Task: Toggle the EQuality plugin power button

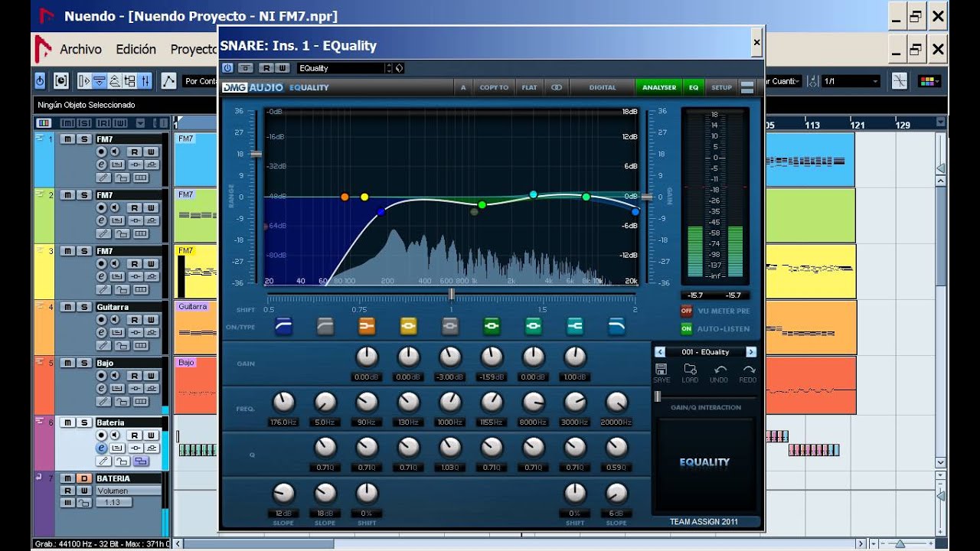Action: click(x=227, y=68)
